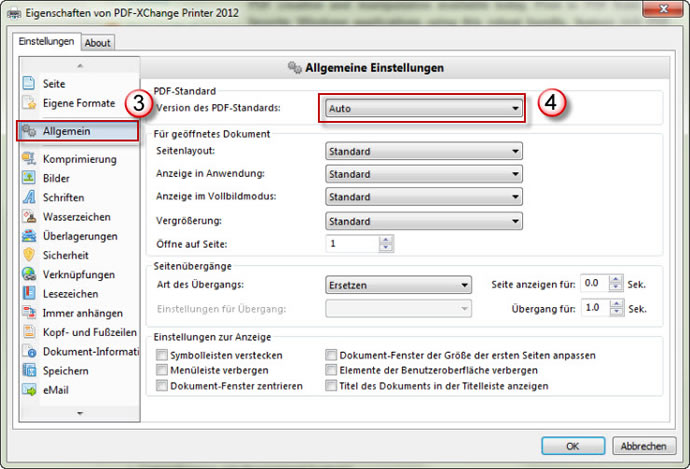
Task: Check Titel des Dokuments in Titelleiste anzeigen
Action: pyautogui.click(x=331, y=385)
